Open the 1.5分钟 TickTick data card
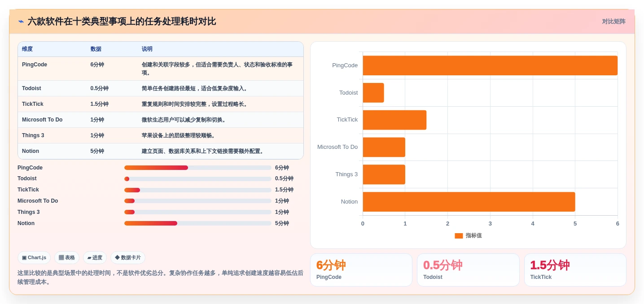Screen dimensions: 644x304 (x=575, y=270)
